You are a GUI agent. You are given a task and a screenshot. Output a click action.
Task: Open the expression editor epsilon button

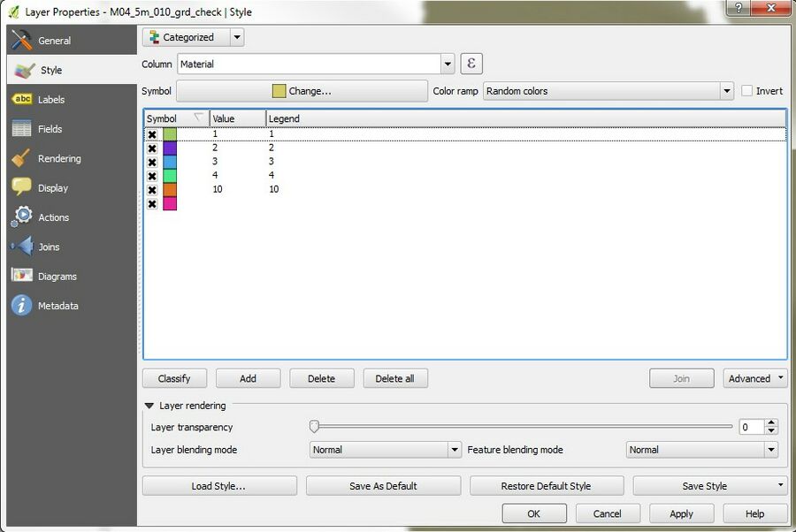click(471, 64)
